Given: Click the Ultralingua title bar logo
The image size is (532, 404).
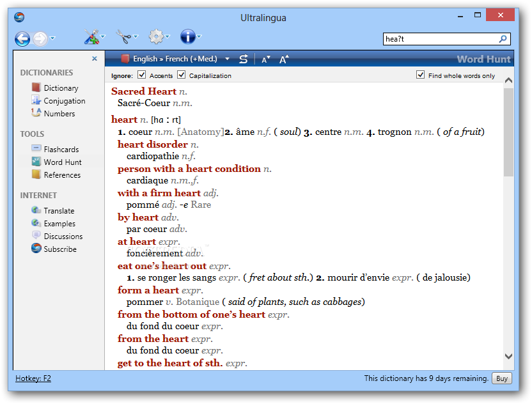Looking at the screenshot, I should 19,17.
